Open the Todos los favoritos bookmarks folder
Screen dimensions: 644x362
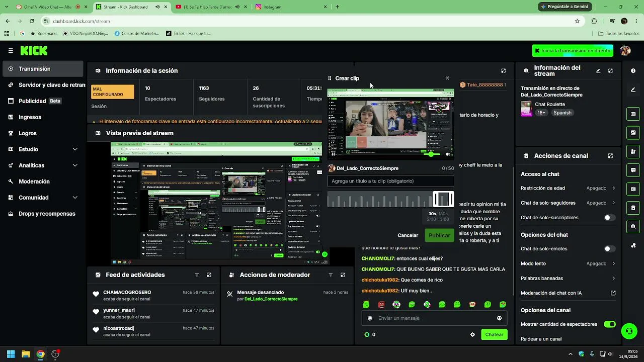(618, 33)
